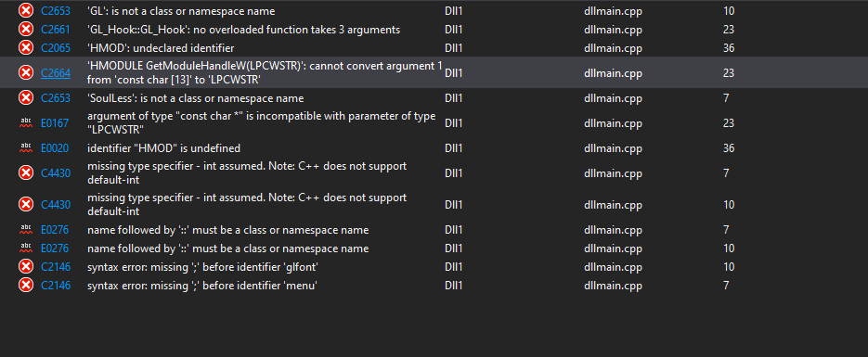Click error icon of "missing type specifier" row, line 7
Viewport: 868px width, 357px height.
click(x=25, y=173)
